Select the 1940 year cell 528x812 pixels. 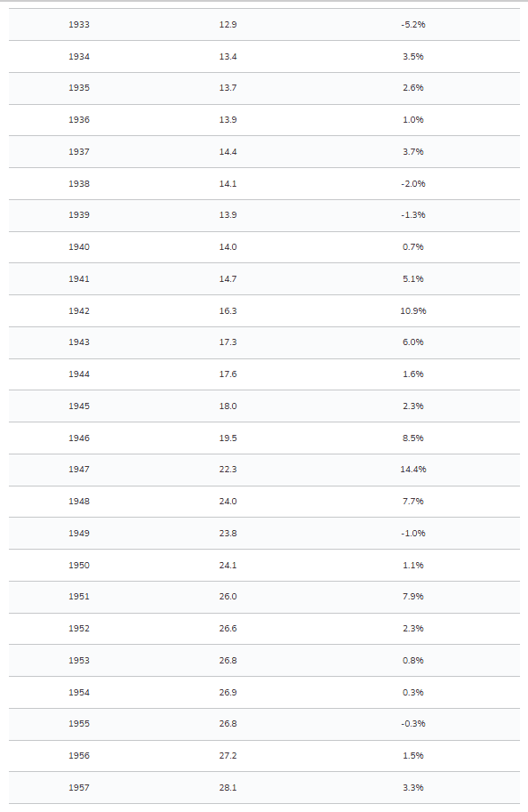pos(79,247)
